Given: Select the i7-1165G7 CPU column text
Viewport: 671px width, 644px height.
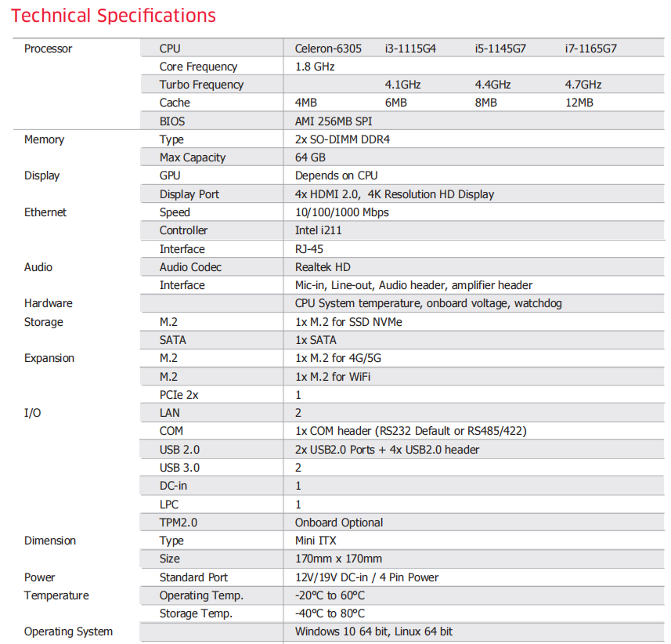Looking at the screenshot, I should [x=590, y=49].
